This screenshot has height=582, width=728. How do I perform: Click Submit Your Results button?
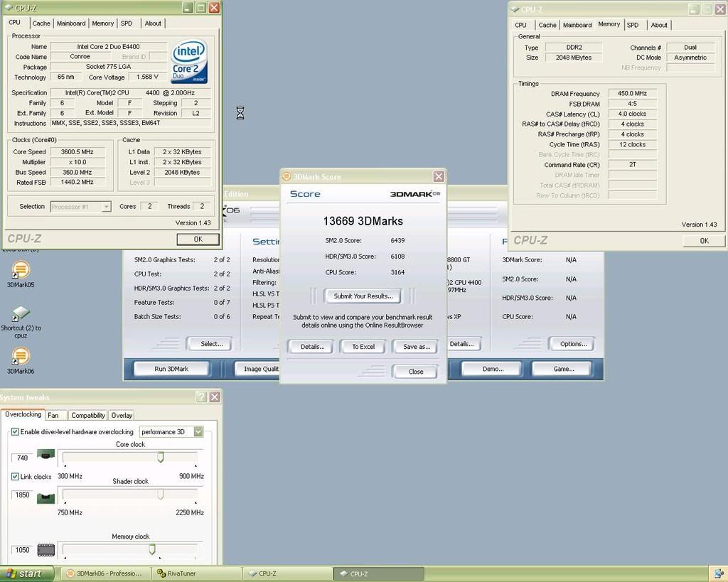pyautogui.click(x=363, y=296)
